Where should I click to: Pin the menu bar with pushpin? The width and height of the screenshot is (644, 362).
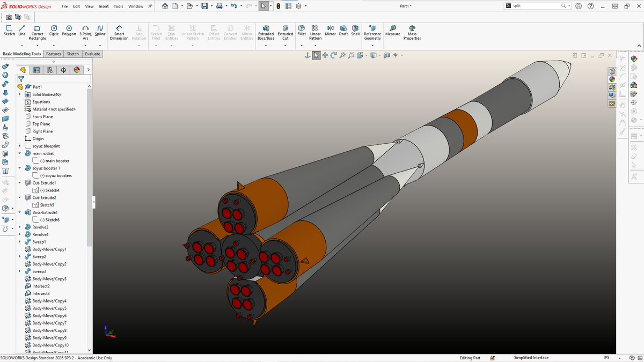150,6
